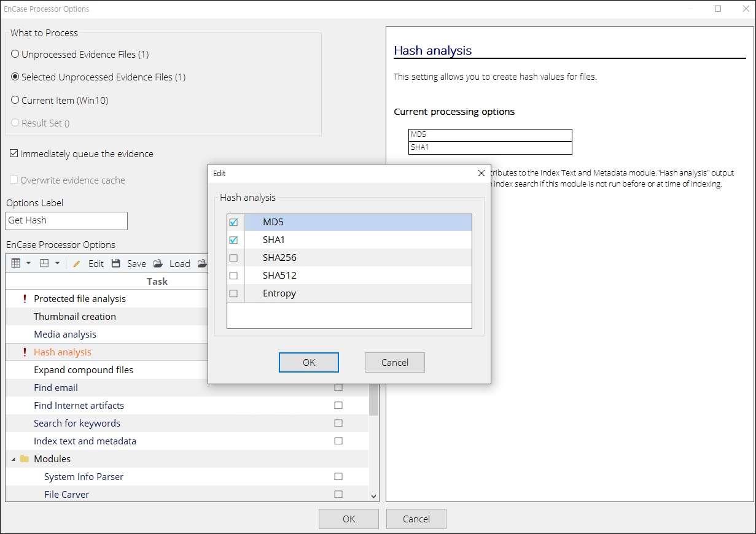
Task: Click the task list scrollbar thumb
Action: click(x=374, y=399)
